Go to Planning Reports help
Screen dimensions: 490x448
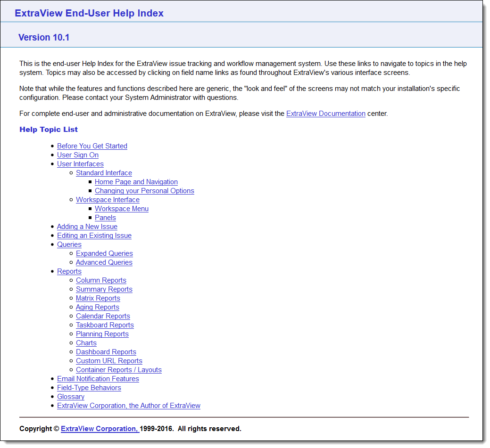pyautogui.click(x=102, y=334)
